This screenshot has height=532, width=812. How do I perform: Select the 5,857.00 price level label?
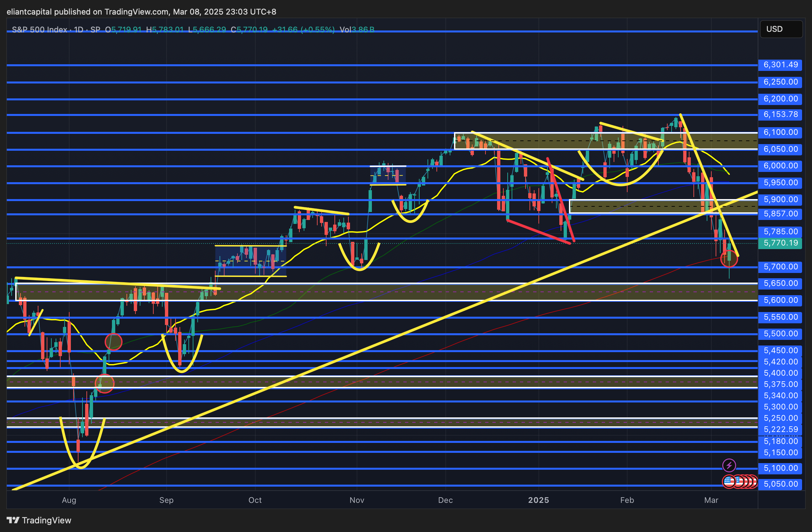pyautogui.click(x=780, y=214)
